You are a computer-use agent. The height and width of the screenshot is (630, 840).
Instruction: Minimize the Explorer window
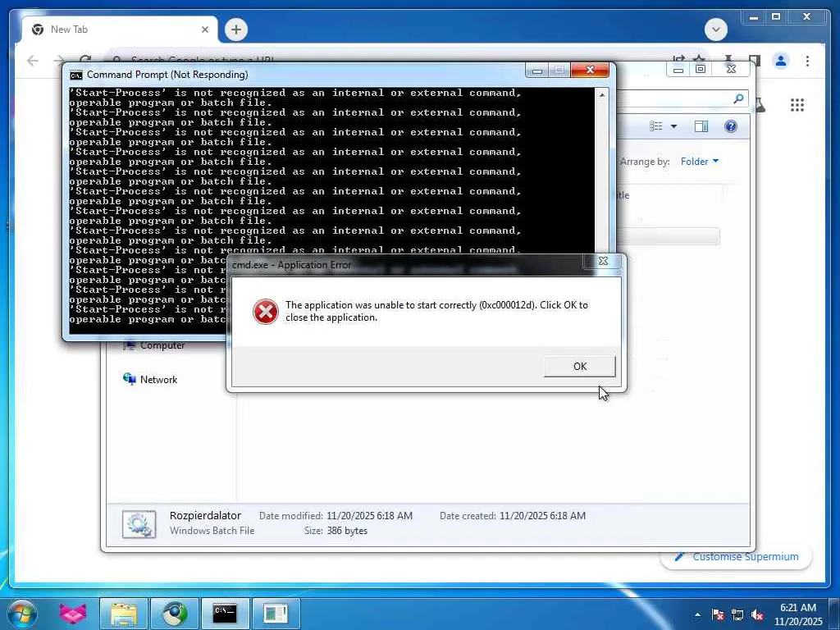pos(678,69)
